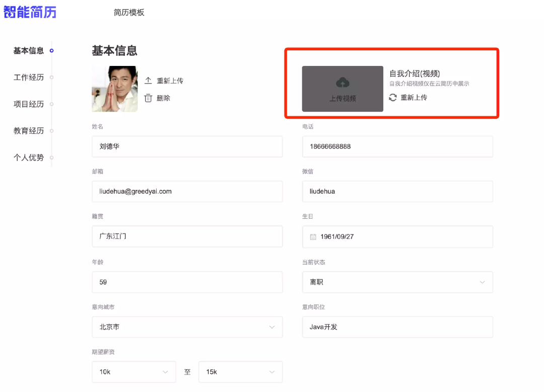The image size is (544, 392).
Task: Switch to 个人优势 section in sidebar
Action: [29, 158]
